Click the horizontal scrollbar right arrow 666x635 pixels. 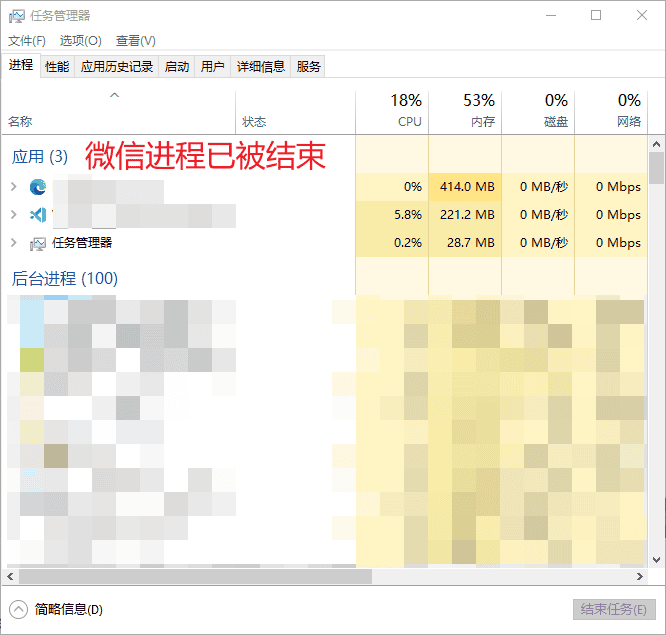640,576
